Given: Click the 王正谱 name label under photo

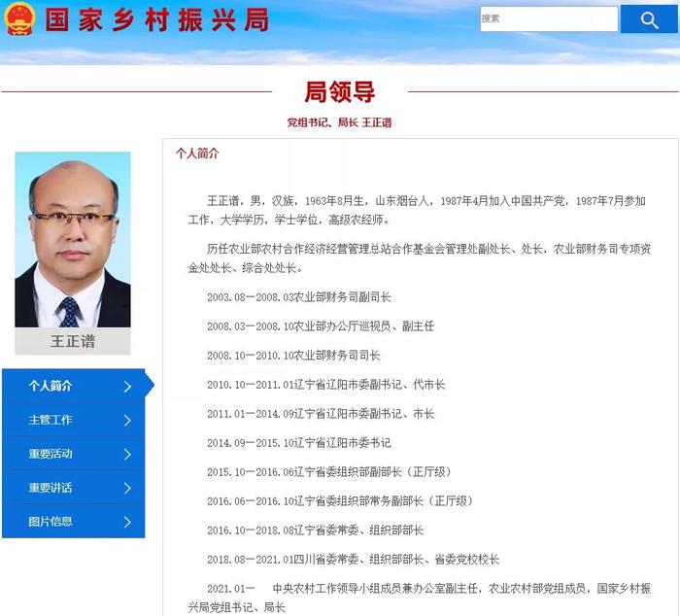Looking at the screenshot, I should [73, 341].
